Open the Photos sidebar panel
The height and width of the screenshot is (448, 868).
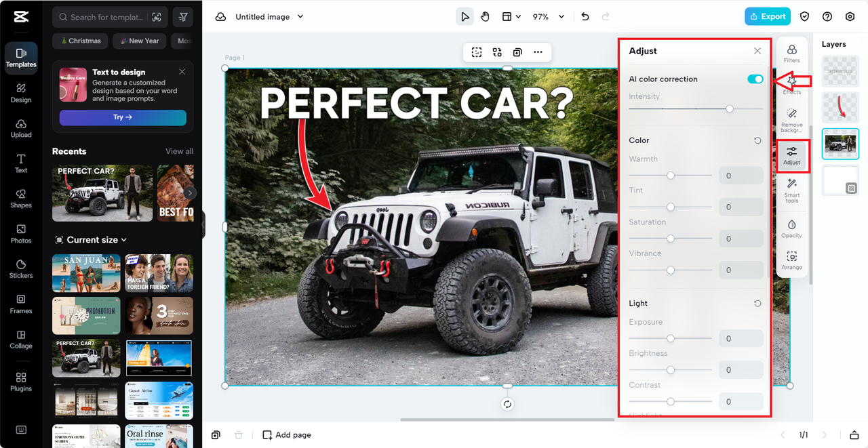coord(21,234)
